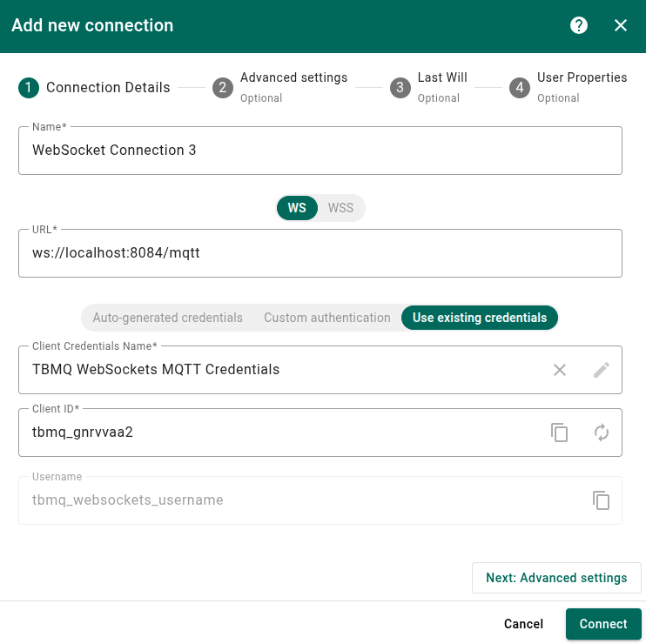The height and width of the screenshot is (644, 646).
Task: Edit the selected client credentials pencil icon
Action: click(602, 370)
